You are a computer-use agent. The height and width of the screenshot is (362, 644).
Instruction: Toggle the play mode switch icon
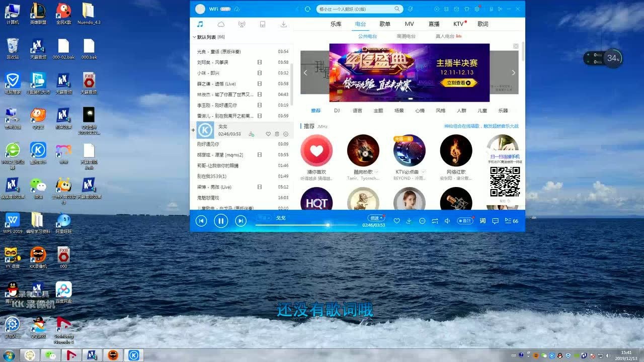435,221
